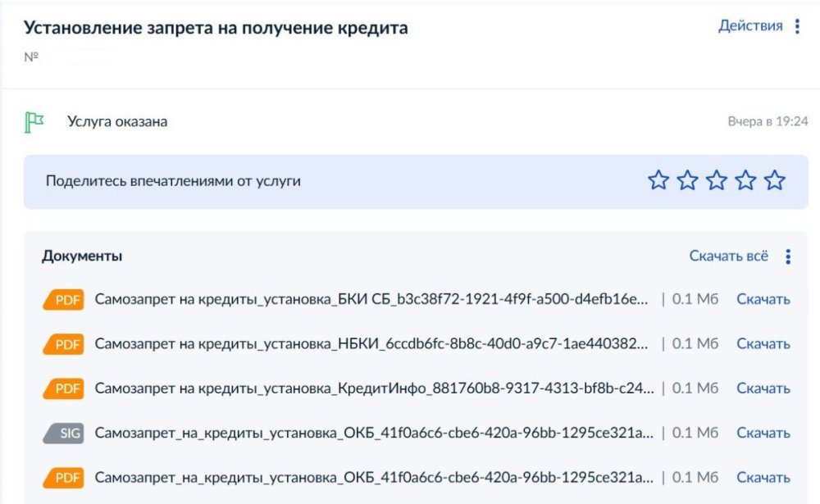Download the НБКИ PDF file
Screen dimensions: 820x504
click(763, 344)
